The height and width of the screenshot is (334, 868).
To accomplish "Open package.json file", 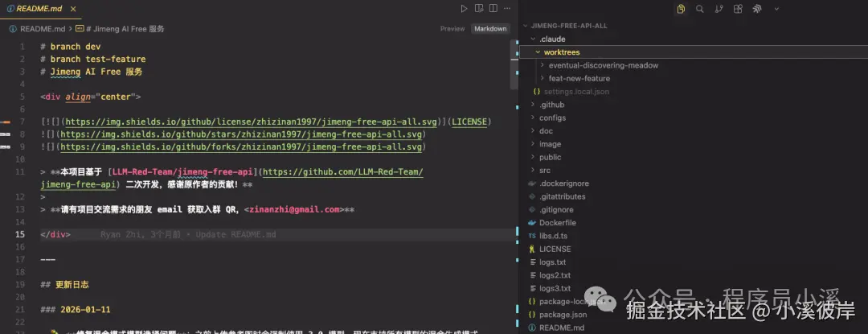I will click(x=563, y=315).
